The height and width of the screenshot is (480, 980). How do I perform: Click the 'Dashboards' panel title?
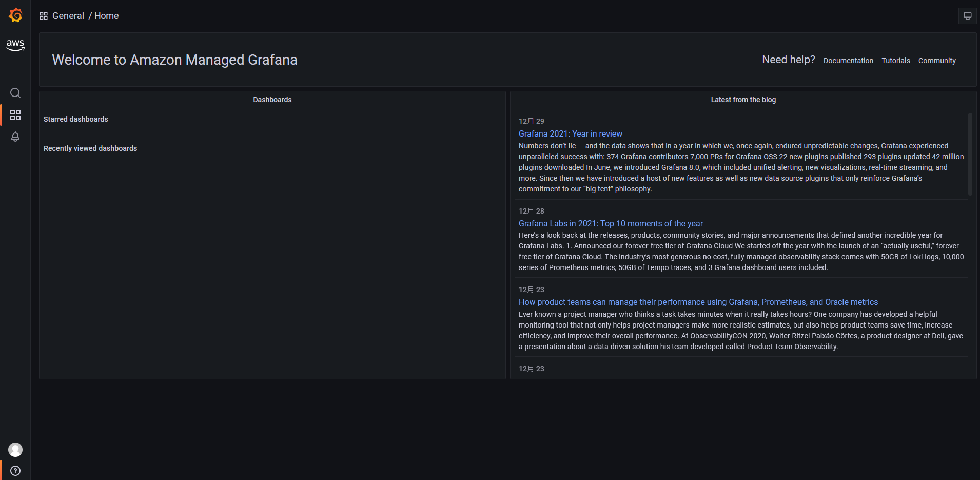pyautogui.click(x=272, y=100)
